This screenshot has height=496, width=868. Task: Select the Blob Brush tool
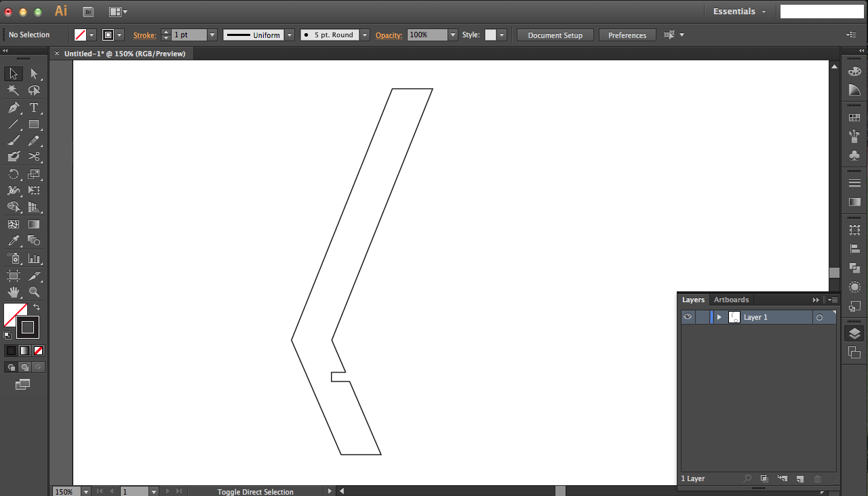point(14,157)
